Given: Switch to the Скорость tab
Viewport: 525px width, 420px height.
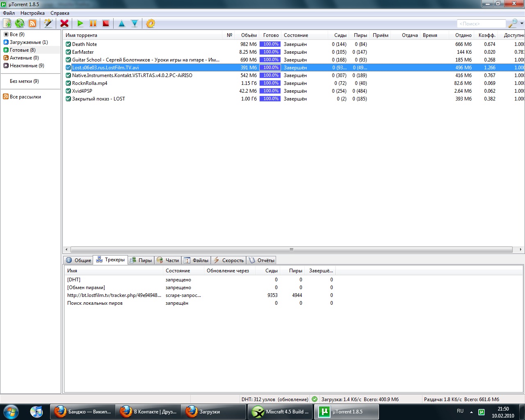Looking at the screenshot, I should coord(229,260).
